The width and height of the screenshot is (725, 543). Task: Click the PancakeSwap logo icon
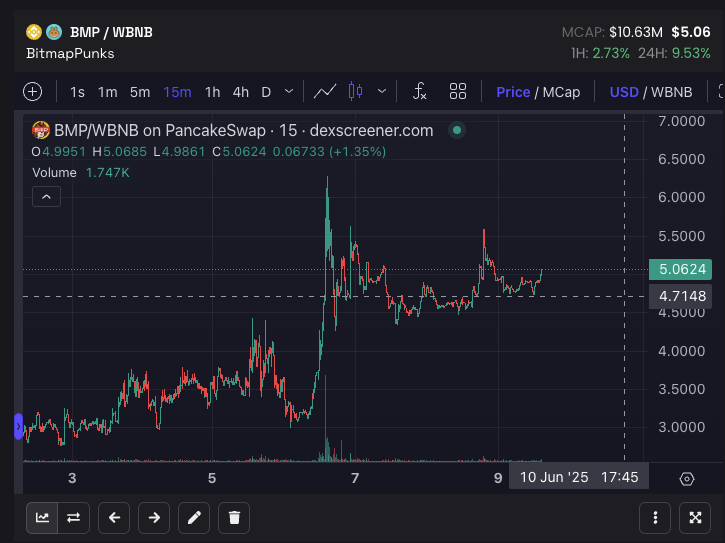(54, 32)
